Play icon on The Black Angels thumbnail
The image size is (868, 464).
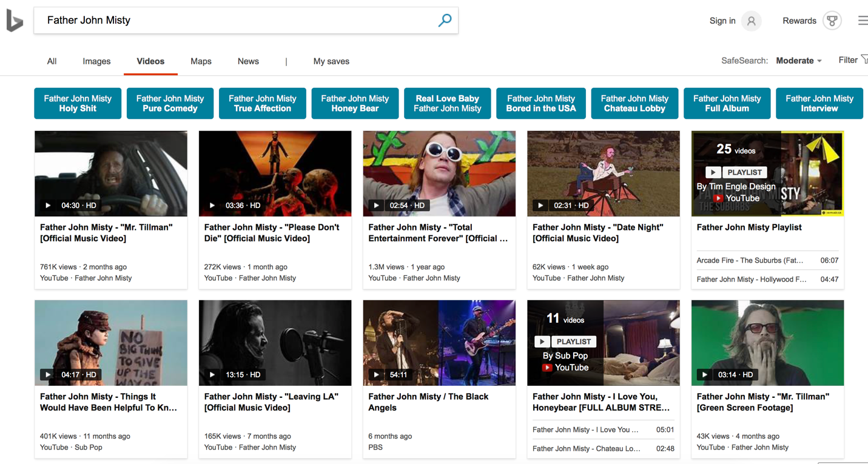[376, 375]
